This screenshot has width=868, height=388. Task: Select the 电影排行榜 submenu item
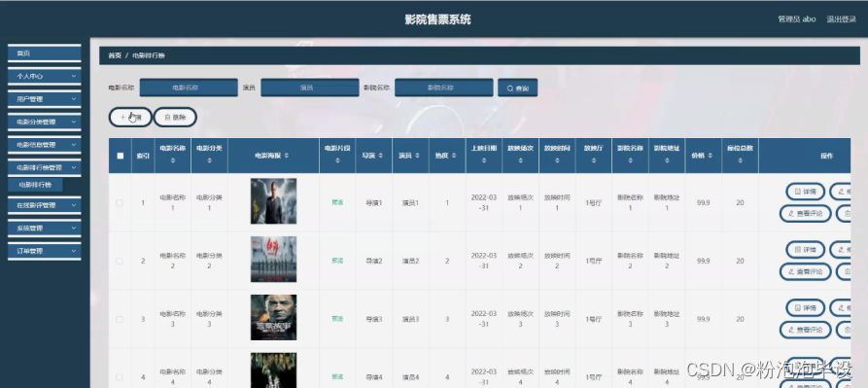[x=35, y=185]
